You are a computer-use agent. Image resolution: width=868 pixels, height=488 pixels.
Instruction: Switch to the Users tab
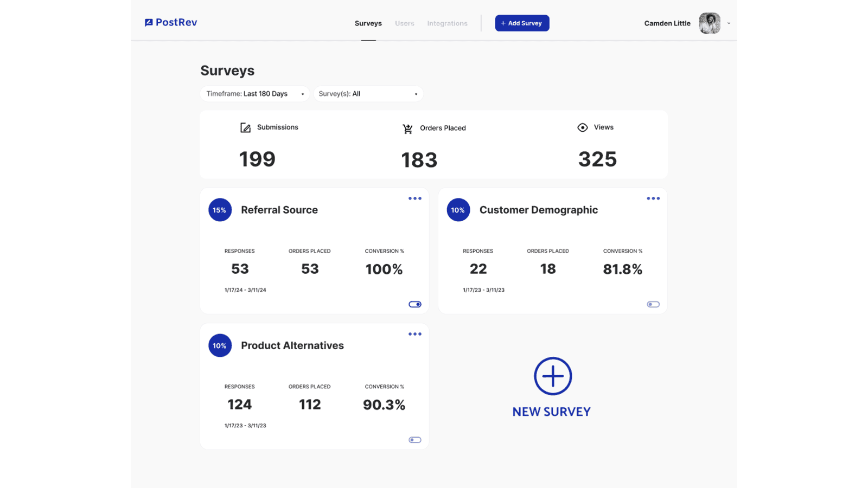pos(405,23)
